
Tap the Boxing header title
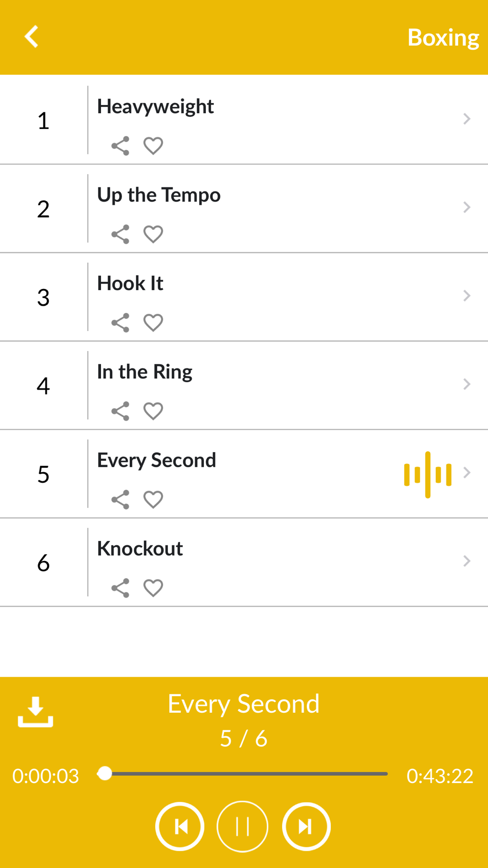(x=443, y=38)
